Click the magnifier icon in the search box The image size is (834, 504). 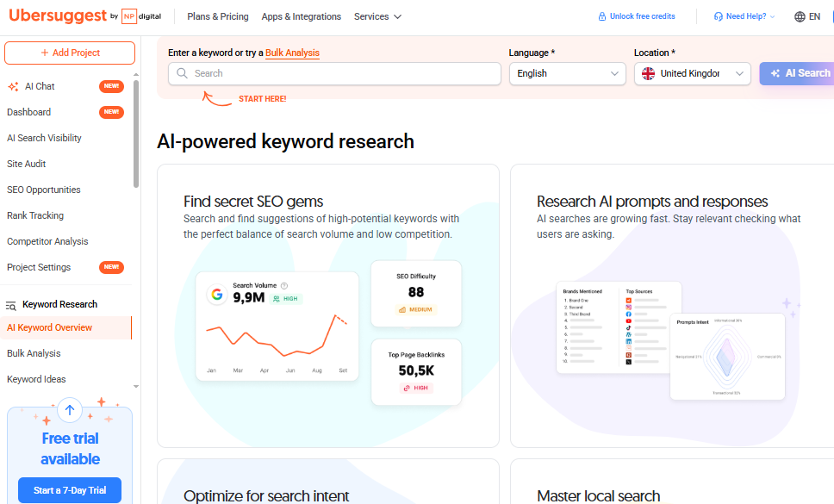182,73
